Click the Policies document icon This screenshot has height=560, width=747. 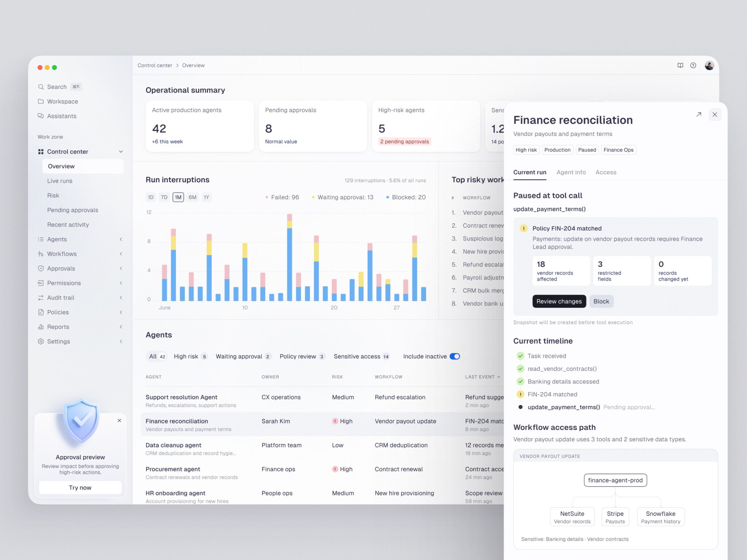pos(41,312)
